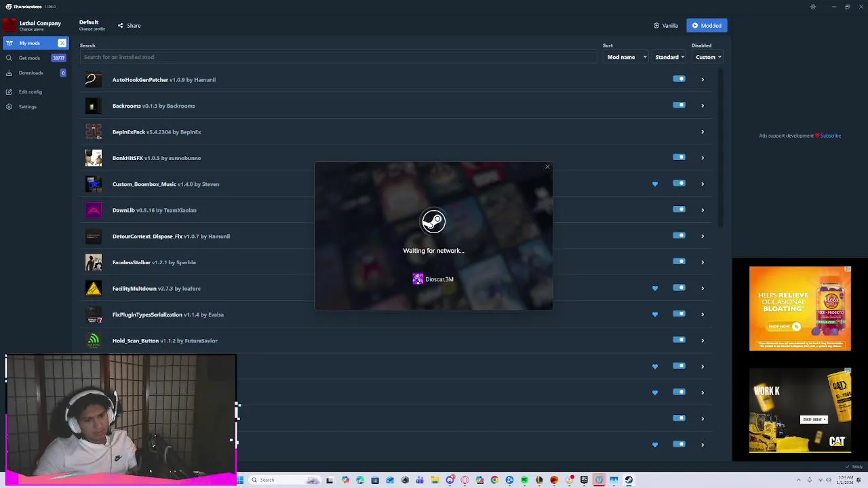
Task: Click the Default profile 'Change profile' header
Action: tap(92, 25)
